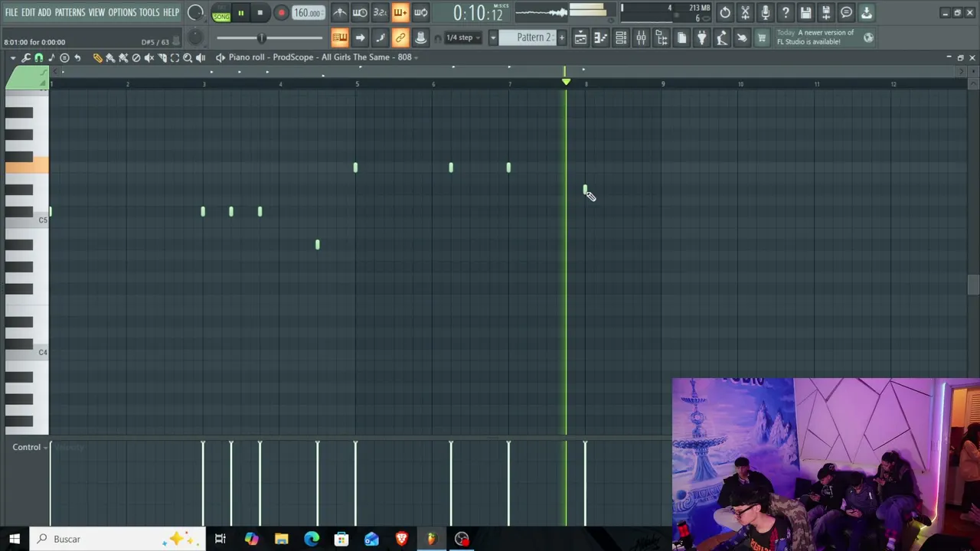This screenshot has width=980, height=551.
Task: Click the 160 tempo field
Action: click(x=307, y=13)
